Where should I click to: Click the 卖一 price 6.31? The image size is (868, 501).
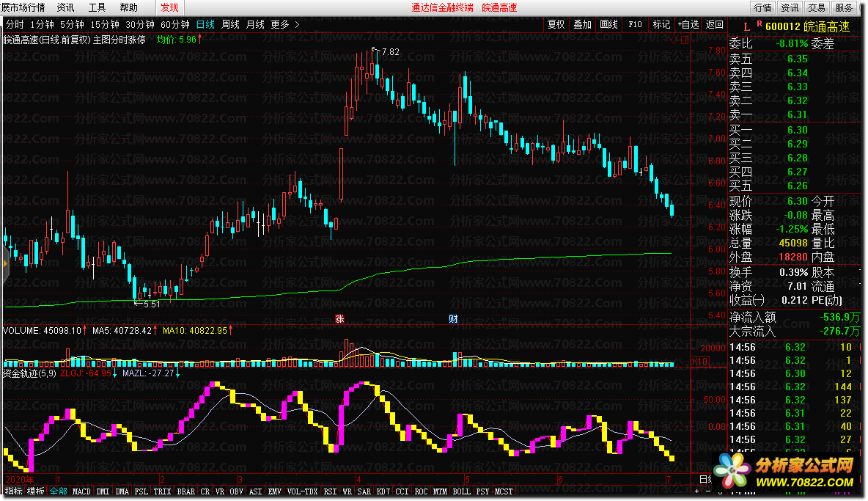798,114
